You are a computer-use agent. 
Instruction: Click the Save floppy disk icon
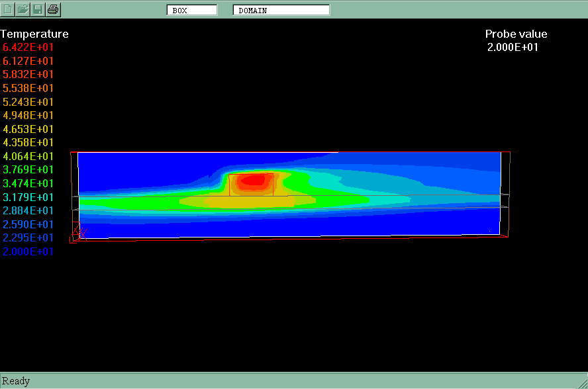click(38, 9)
